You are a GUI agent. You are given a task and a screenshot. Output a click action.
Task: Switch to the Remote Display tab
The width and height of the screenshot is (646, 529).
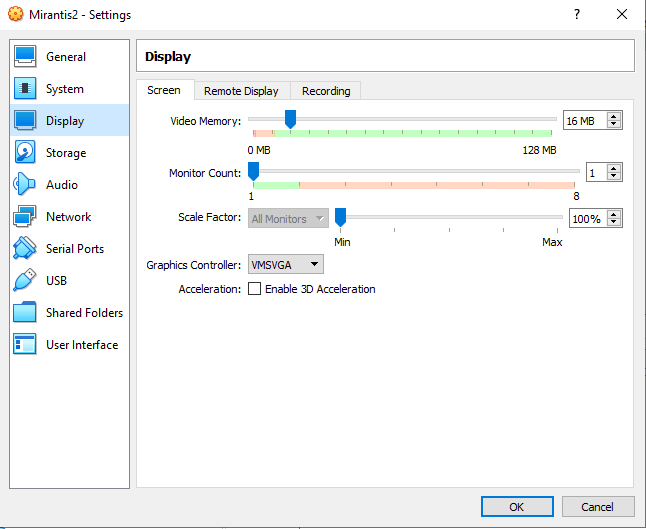241,91
